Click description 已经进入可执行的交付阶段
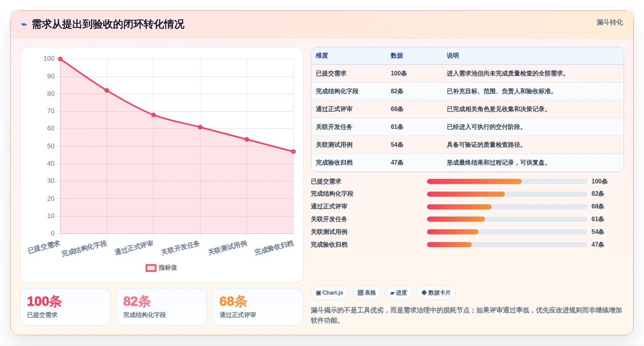Viewport: 644px width, 346px height. click(486, 127)
